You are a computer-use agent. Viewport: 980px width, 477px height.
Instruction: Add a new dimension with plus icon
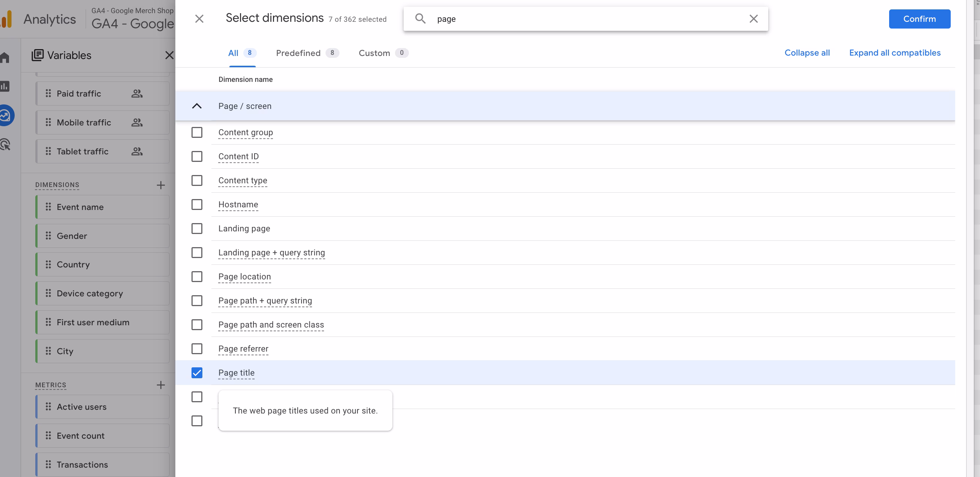click(x=161, y=185)
